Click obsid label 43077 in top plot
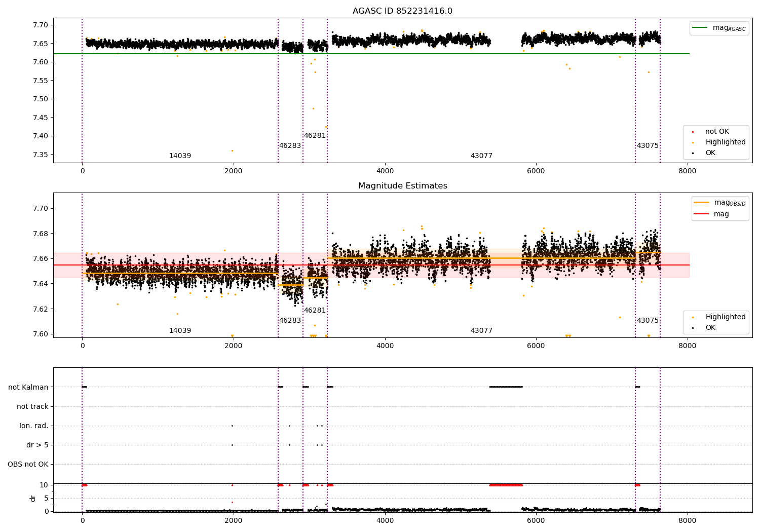The image size is (760, 532). coord(481,156)
